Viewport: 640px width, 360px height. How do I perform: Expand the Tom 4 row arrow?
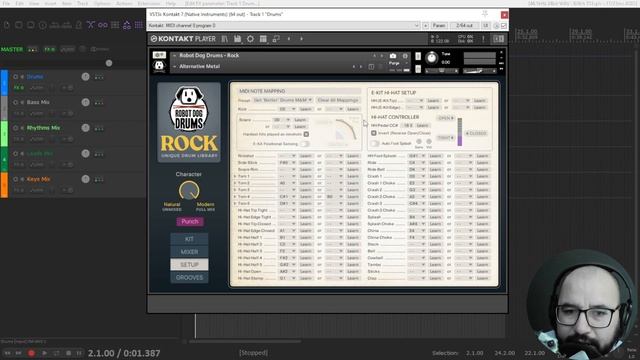pyautogui.click(x=235, y=197)
